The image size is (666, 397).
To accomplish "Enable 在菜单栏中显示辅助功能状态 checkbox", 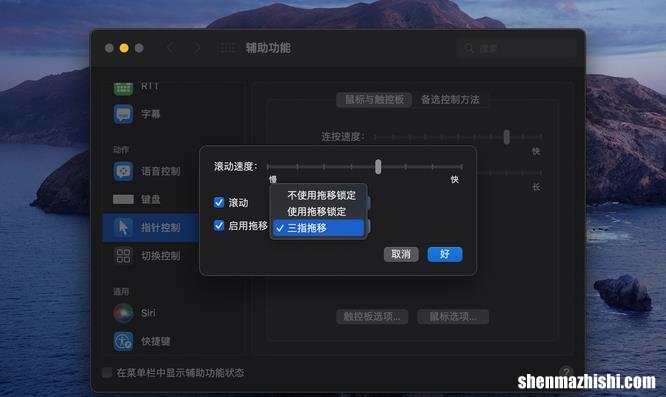I will (107, 373).
